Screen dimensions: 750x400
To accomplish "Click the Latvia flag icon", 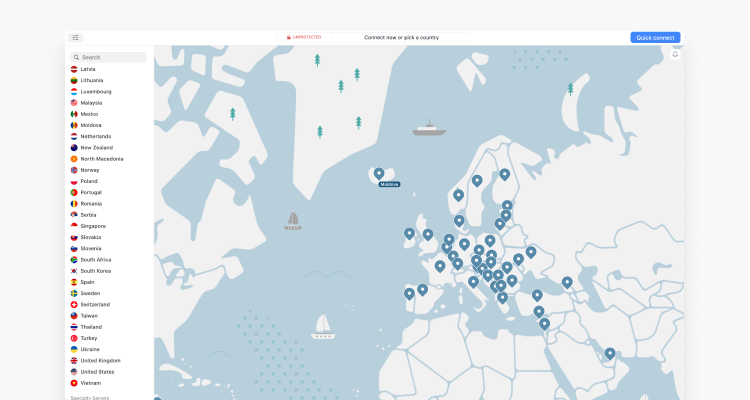I will click(74, 69).
